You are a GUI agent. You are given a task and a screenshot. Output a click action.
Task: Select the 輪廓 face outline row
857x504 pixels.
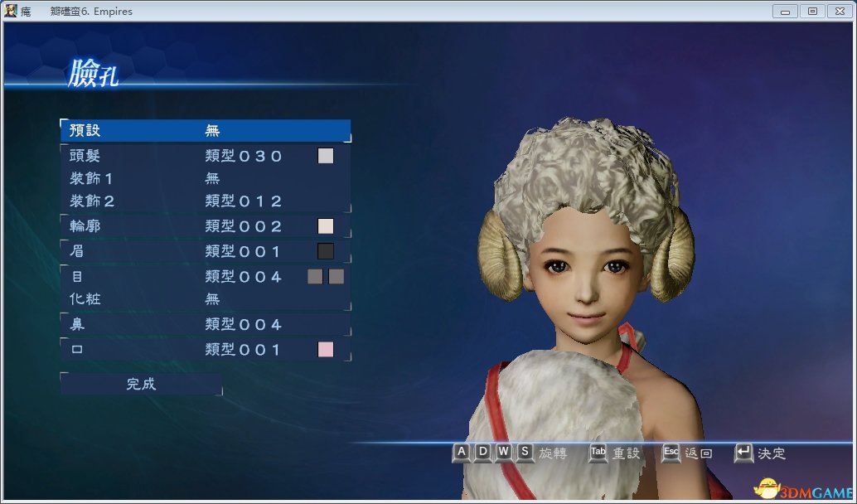click(206, 226)
